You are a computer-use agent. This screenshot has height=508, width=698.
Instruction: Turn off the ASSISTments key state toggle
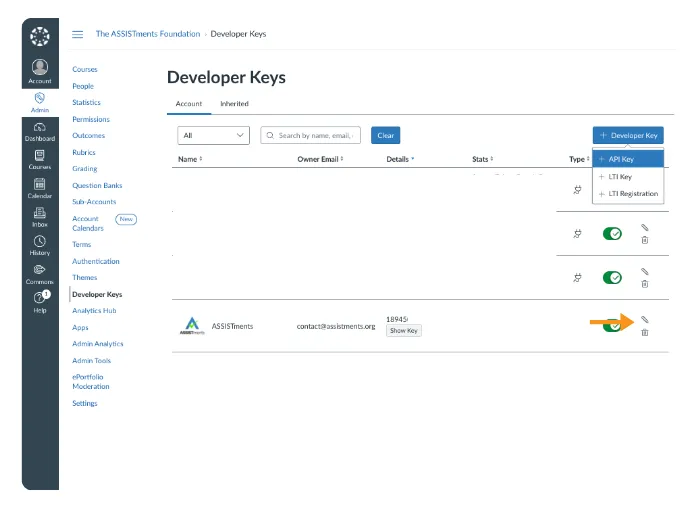[x=612, y=325]
